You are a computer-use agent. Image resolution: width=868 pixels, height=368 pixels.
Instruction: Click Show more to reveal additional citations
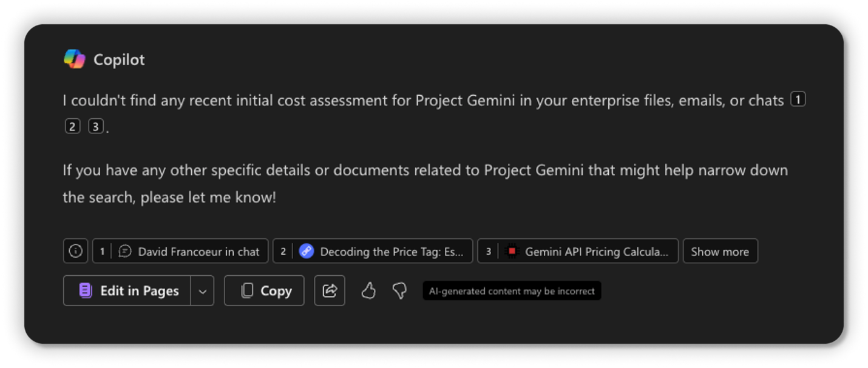pos(720,250)
